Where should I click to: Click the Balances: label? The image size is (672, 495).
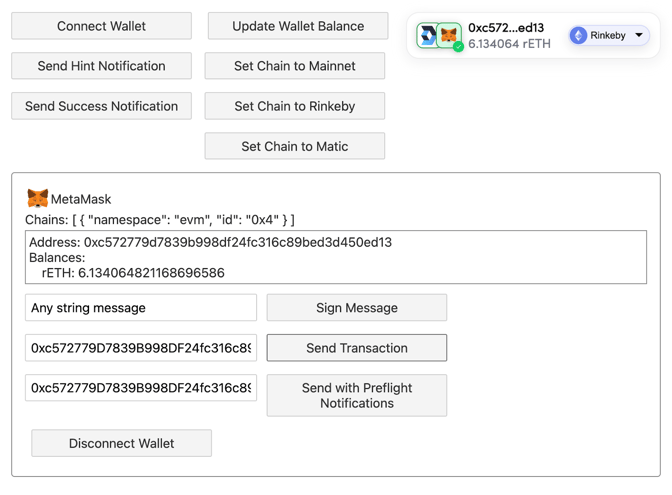57,258
